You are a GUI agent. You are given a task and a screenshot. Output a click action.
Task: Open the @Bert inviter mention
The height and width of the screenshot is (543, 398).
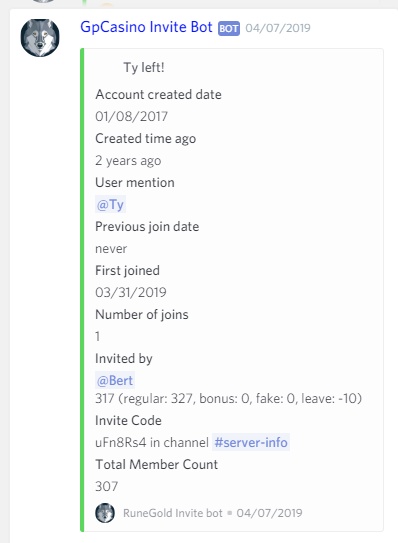pos(115,381)
